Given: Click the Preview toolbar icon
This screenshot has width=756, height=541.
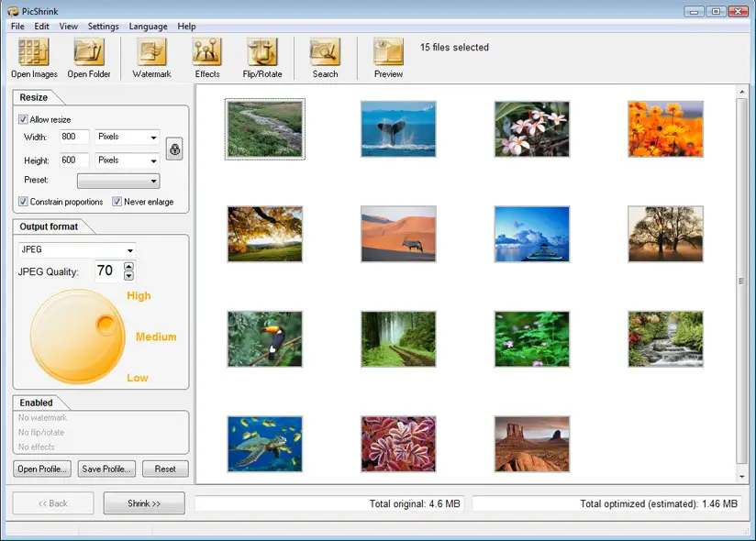Looking at the screenshot, I should [388, 52].
